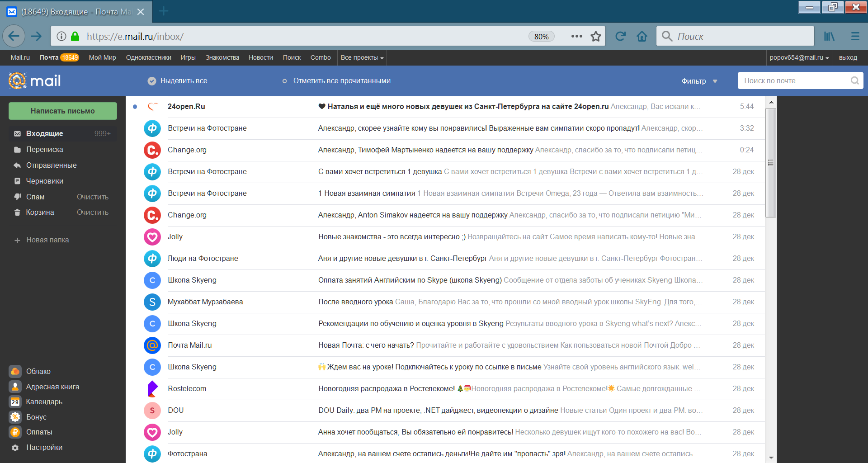
Task: Click the address bar URL
Action: coord(135,36)
